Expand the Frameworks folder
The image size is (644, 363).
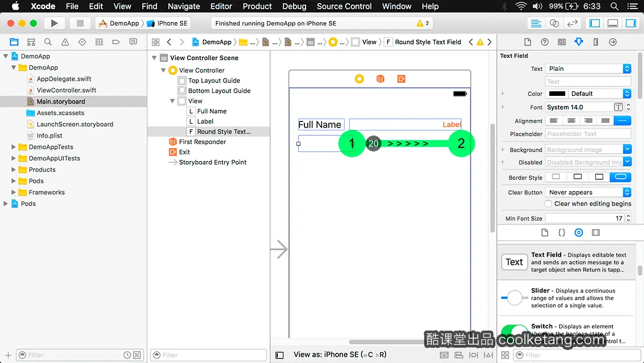point(13,192)
